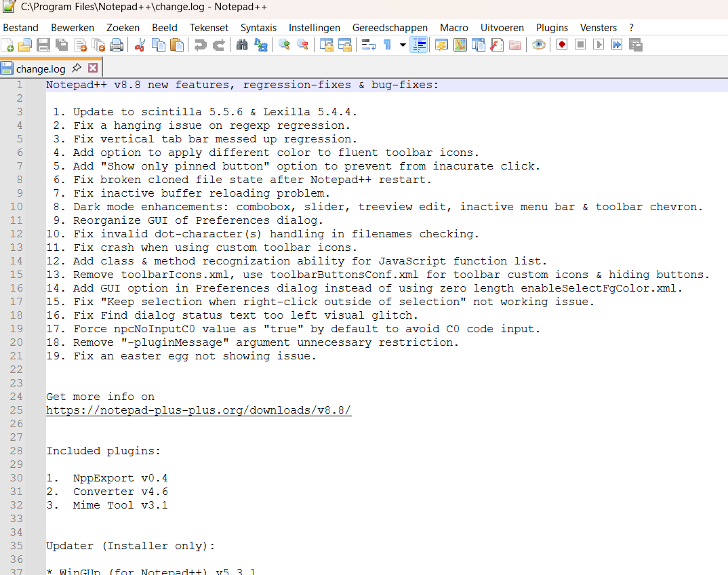This screenshot has height=575, width=728.
Task: Click line number 1 in margin
Action: click(x=20, y=85)
